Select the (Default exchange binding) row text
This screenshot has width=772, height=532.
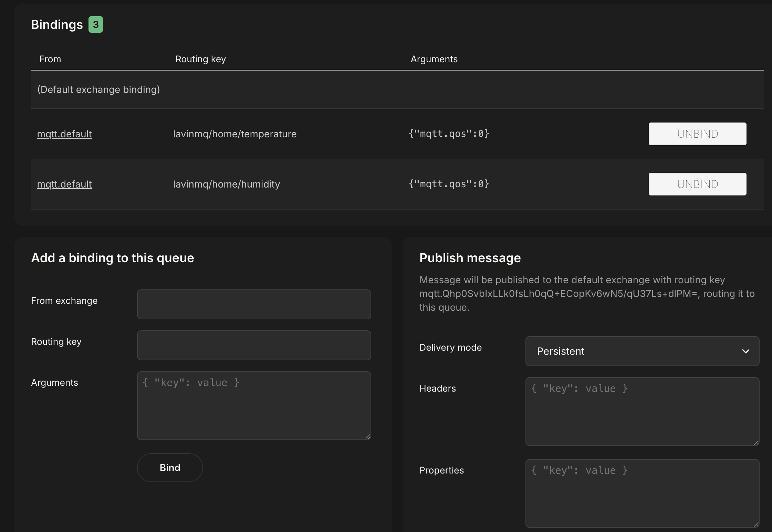pyautogui.click(x=99, y=89)
